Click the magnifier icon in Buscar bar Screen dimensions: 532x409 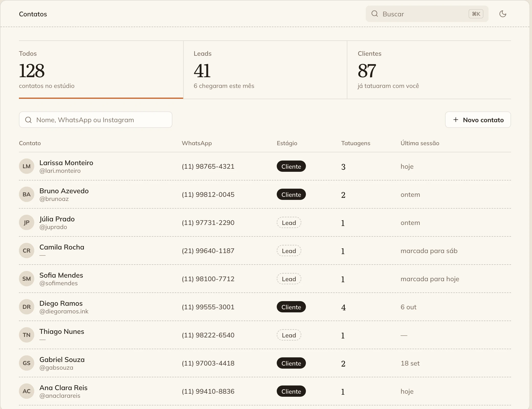375,14
